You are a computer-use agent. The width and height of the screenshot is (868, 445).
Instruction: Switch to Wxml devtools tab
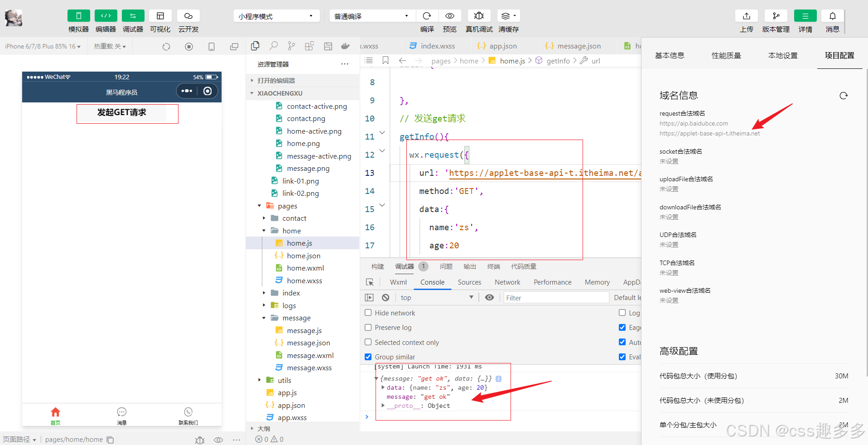(x=398, y=282)
